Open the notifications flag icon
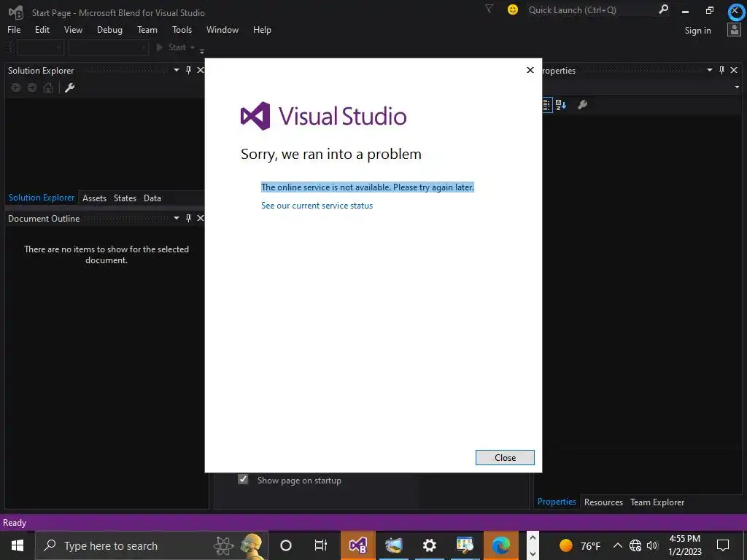The image size is (747, 560). (x=489, y=9)
